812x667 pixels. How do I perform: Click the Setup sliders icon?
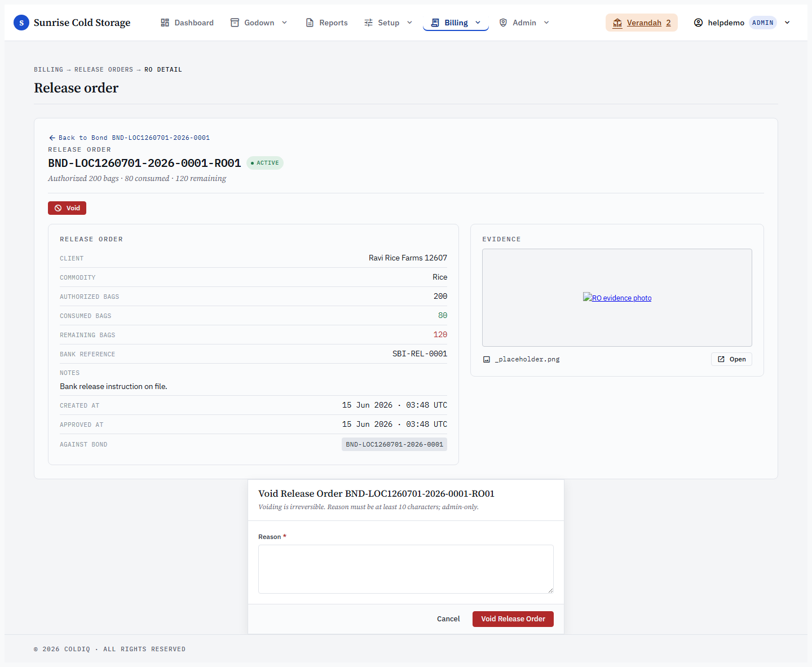368,23
